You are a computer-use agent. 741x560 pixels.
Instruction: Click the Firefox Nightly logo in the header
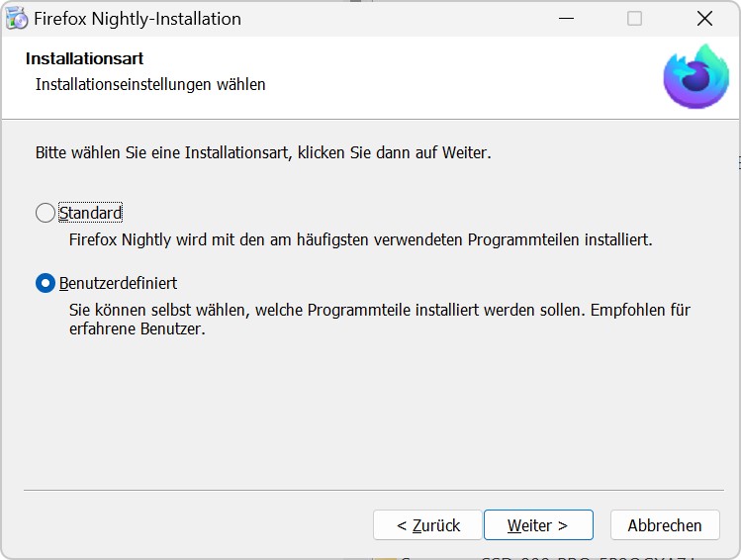[695, 76]
